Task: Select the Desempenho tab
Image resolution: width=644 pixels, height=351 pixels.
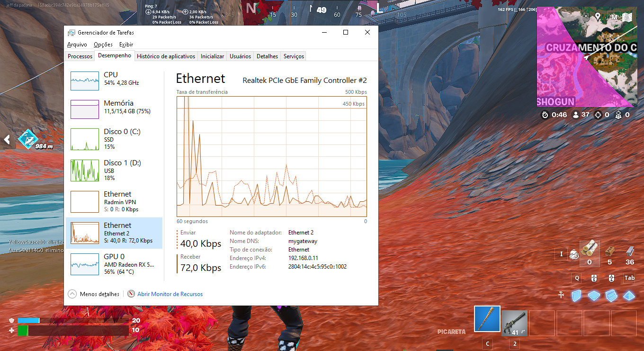Action: pyautogui.click(x=115, y=55)
